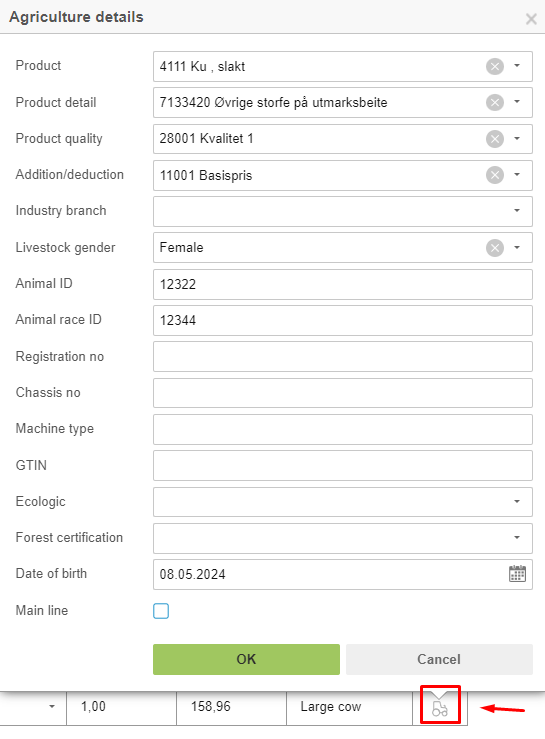This screenshot has height=739, width=545.
Task: Focus the Animal ID field
Action: (x=343, y=284)
